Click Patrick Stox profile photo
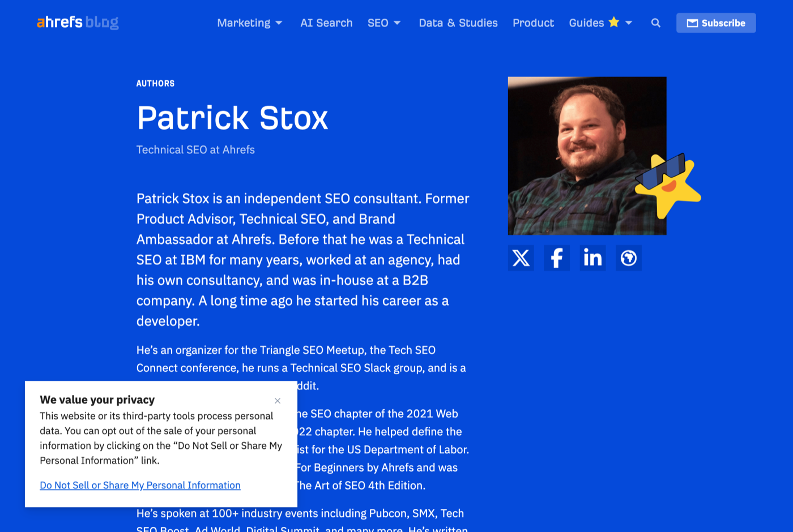The image size is (793, 532). pos(587,156)
